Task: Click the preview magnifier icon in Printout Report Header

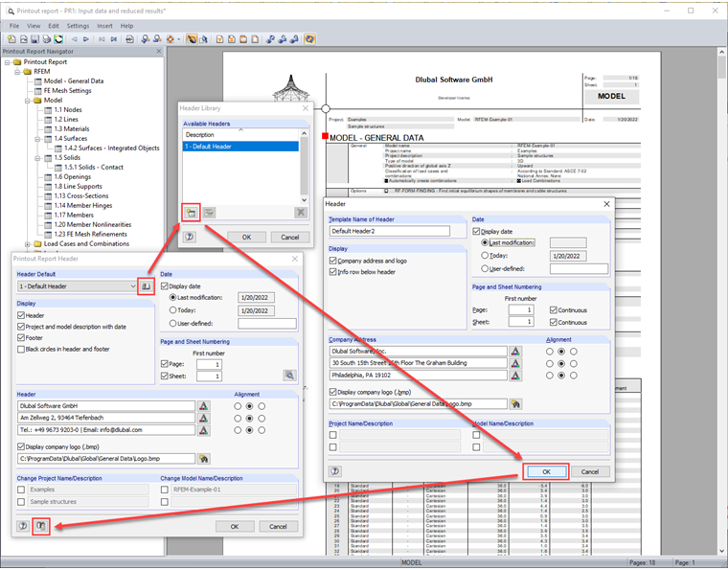Action: 289,376
